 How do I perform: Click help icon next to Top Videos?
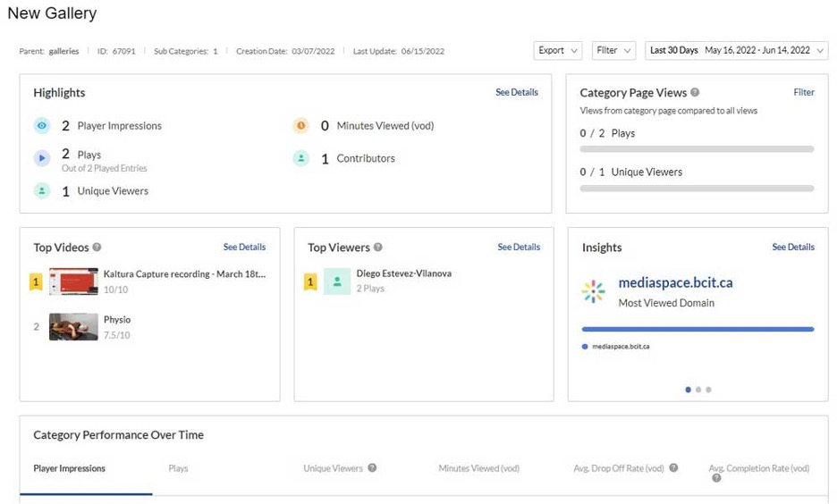(97, 248)
